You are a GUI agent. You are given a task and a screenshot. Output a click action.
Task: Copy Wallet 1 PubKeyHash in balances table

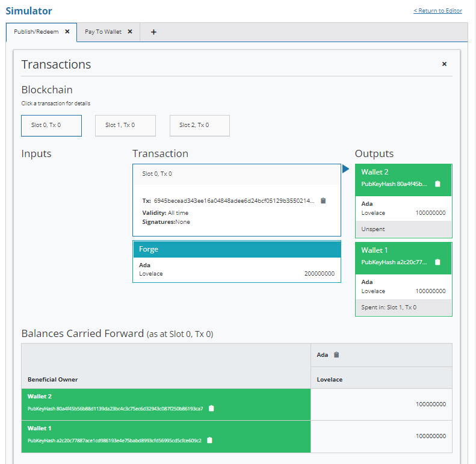click(209, 441)
